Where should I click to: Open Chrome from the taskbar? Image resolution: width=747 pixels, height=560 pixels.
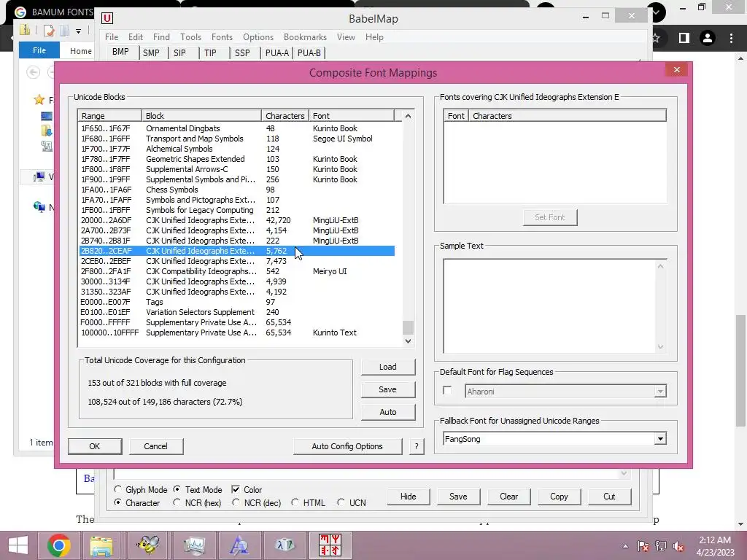click(58, 545)
